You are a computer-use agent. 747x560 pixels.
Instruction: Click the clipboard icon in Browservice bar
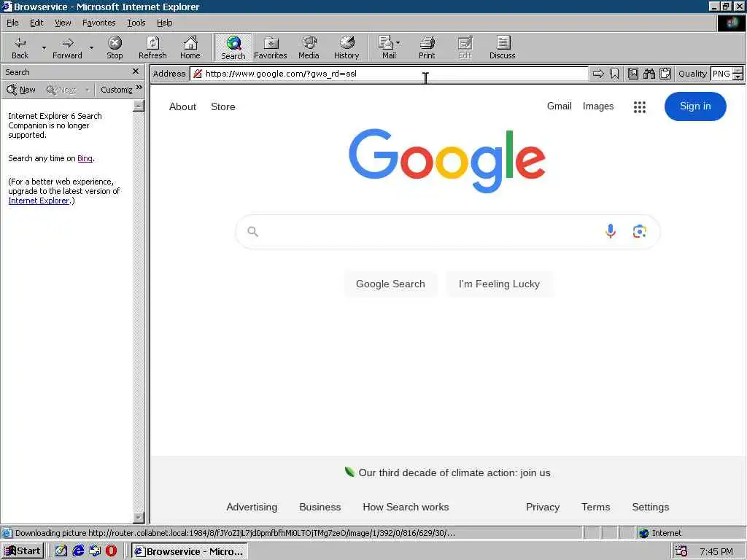click(665, 74)
